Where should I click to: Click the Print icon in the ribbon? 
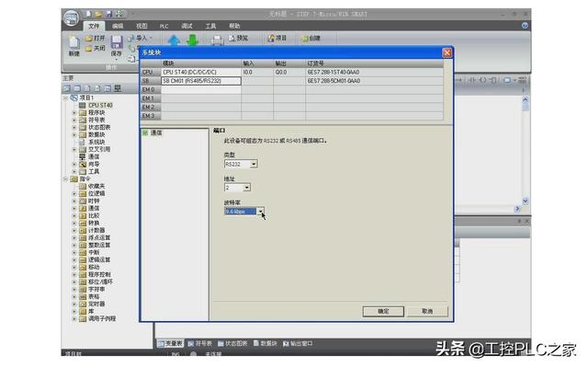tap(217, 40)
